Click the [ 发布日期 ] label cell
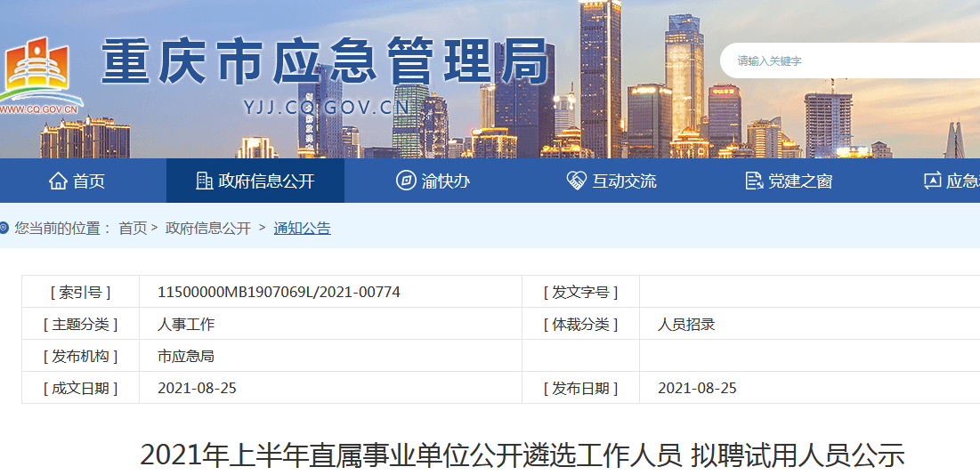The image size is (980, 475). pyautogui.click(x=580, y=388)
